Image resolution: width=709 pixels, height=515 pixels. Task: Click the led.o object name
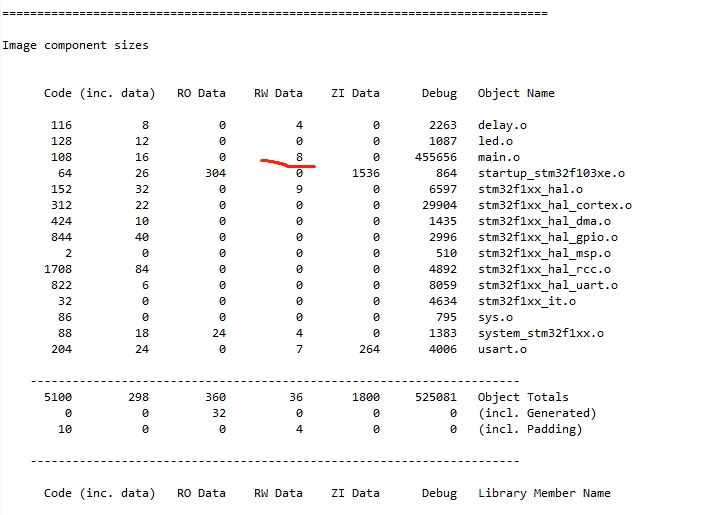click(x=494, y=141)
